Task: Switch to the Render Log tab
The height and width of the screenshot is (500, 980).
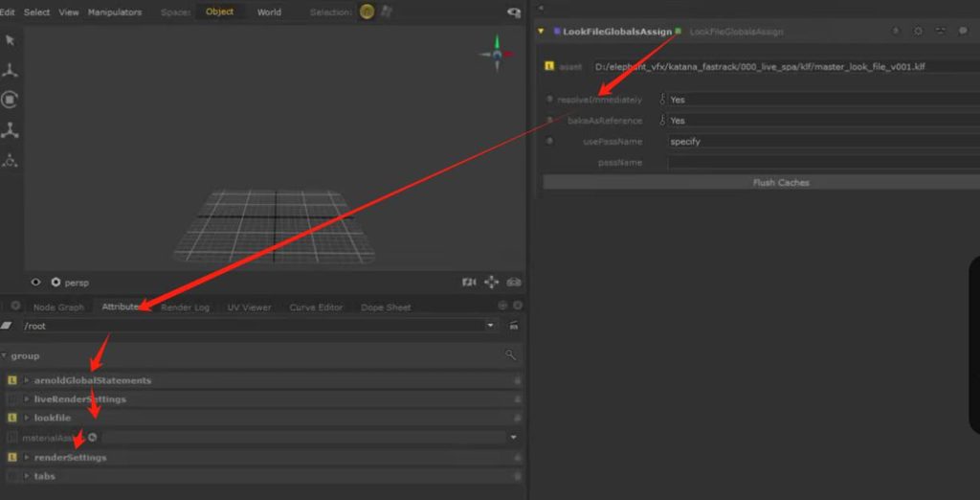Action: point(185,307)
